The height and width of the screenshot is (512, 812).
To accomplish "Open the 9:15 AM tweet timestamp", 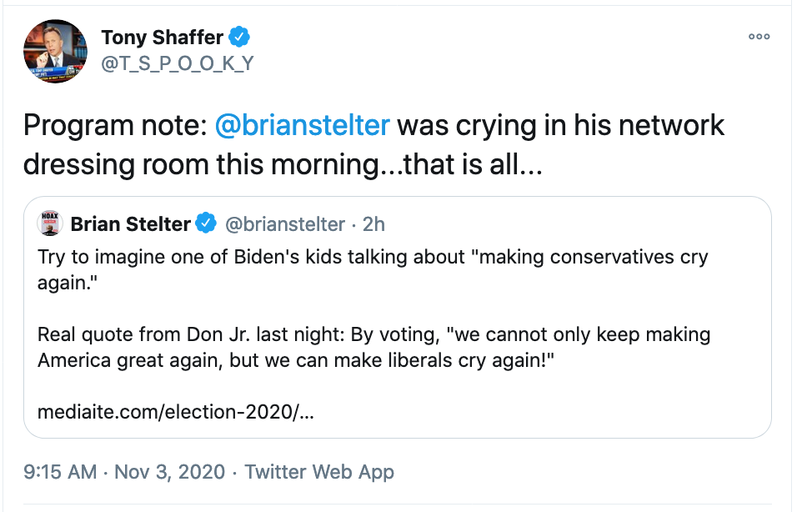I will (x=60, y=472).
